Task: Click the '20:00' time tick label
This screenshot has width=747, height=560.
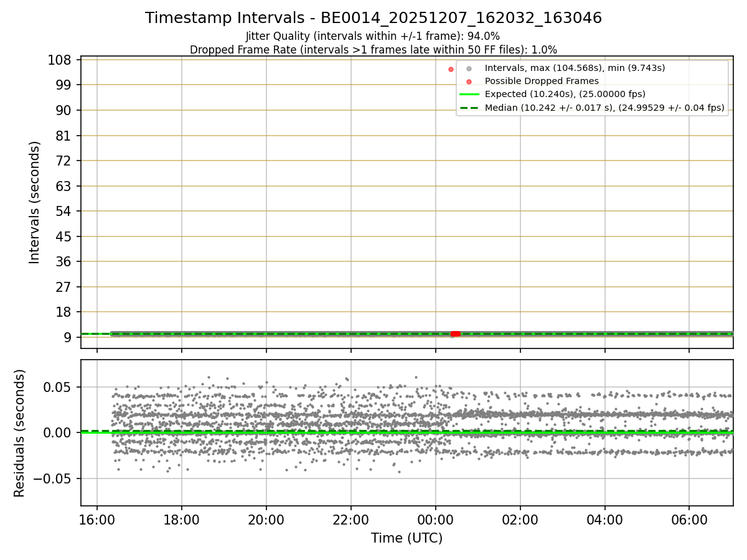Action: tap(266, 520)
